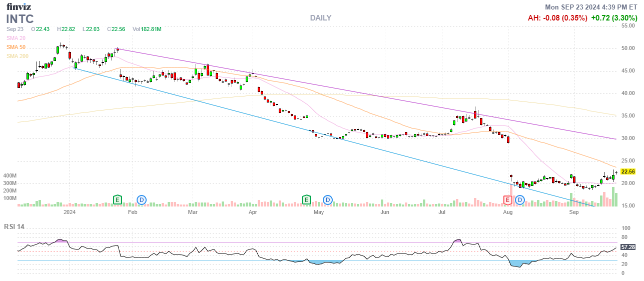The image size is (644, 281).
Task: Select the dividend D marker at start of May
Action: pyautogui.click(x=328, y=200)
